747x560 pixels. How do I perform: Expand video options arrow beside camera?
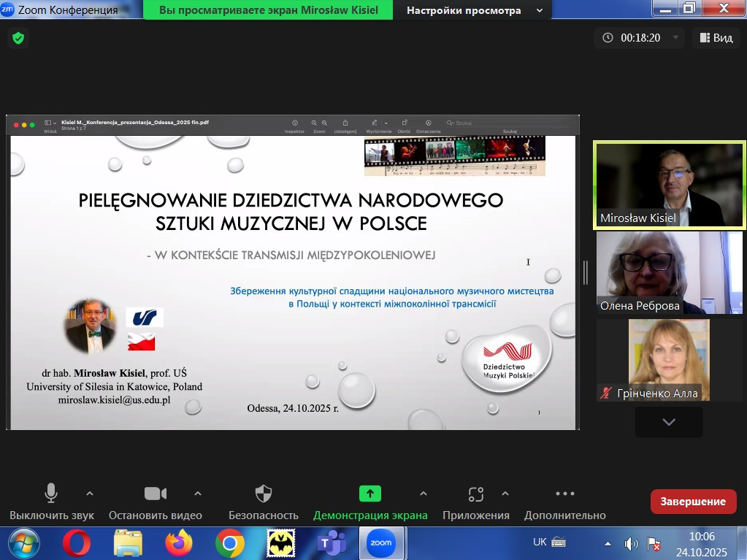pos(198,493)
